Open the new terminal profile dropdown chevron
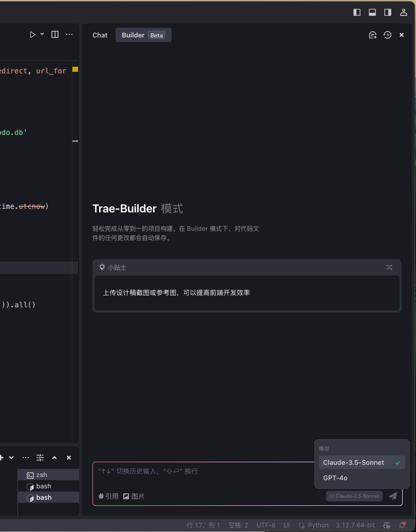Image resolution: width=416 pixels, height=532 pixels. click(11, 458)
